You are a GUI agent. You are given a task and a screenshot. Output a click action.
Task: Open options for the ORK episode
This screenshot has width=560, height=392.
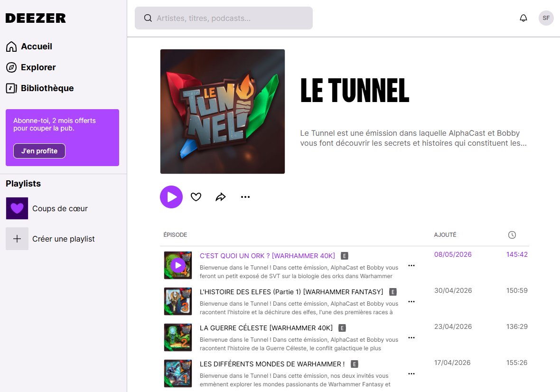[411, 266]
